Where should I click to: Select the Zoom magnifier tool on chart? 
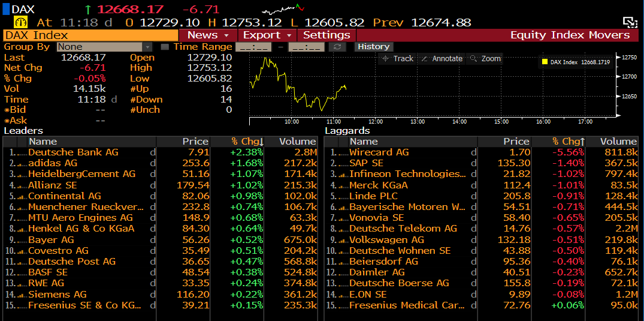(x=486, y=58)
